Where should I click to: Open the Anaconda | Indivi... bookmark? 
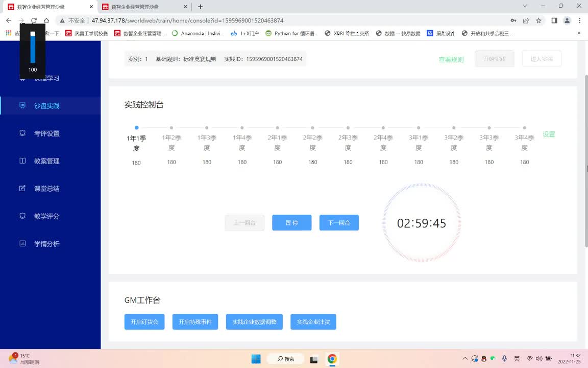[198, 33]
